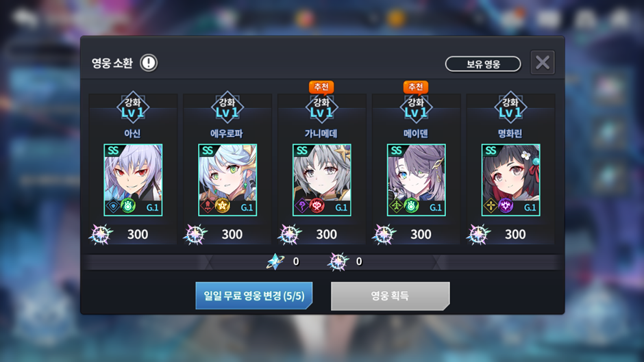Click 일일 무료 영웅 변경 (5/5) button
Image resolution: width=644 pixels, height=362 pixels.
[253, 296]
